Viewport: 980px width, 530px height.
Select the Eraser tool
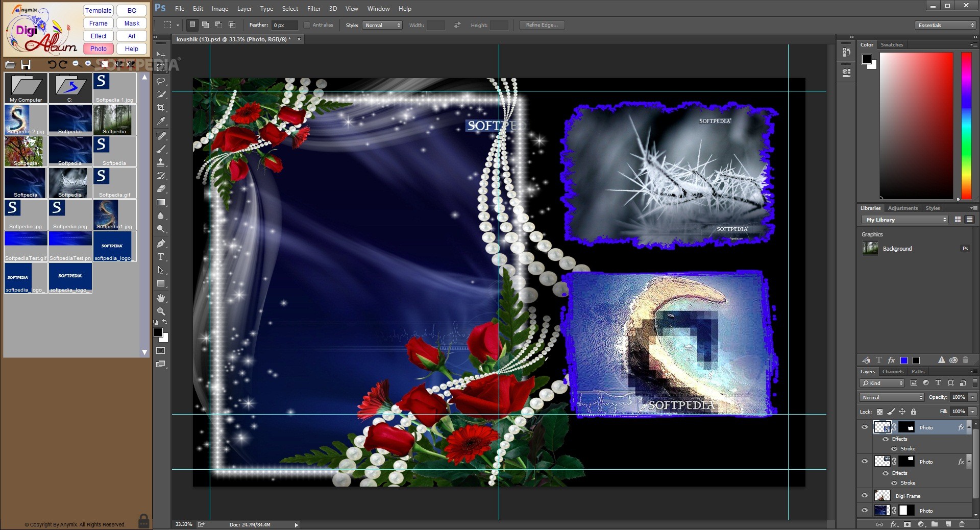[161, 189]
